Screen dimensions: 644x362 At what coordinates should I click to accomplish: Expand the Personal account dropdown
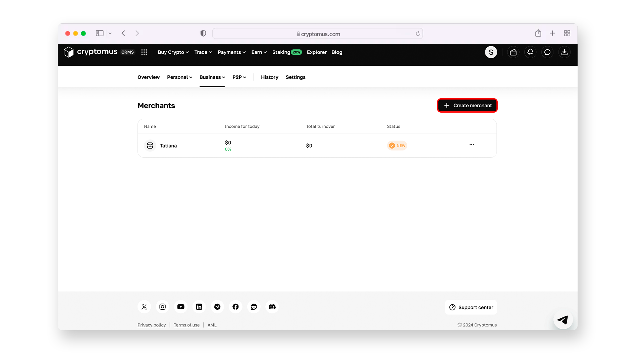179,77
